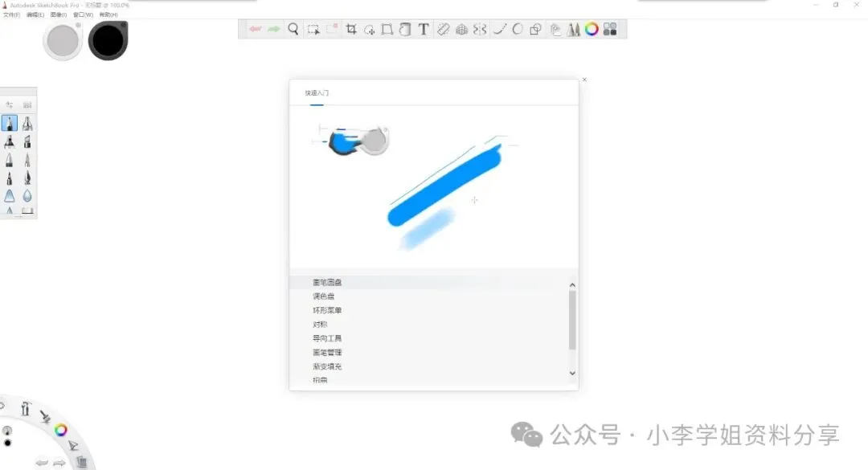Viewport: 868px width, 470px height.
Task: Open the 图像(I) menu
Action: (x=58, y=15)
